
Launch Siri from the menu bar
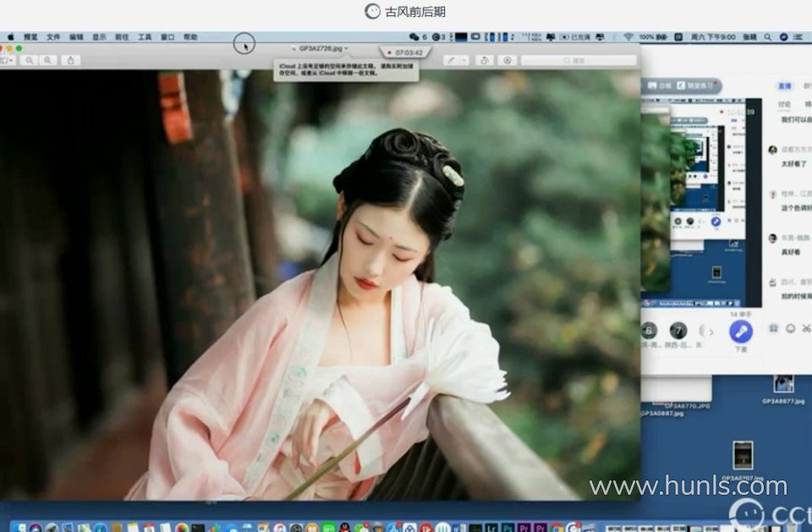783,36
